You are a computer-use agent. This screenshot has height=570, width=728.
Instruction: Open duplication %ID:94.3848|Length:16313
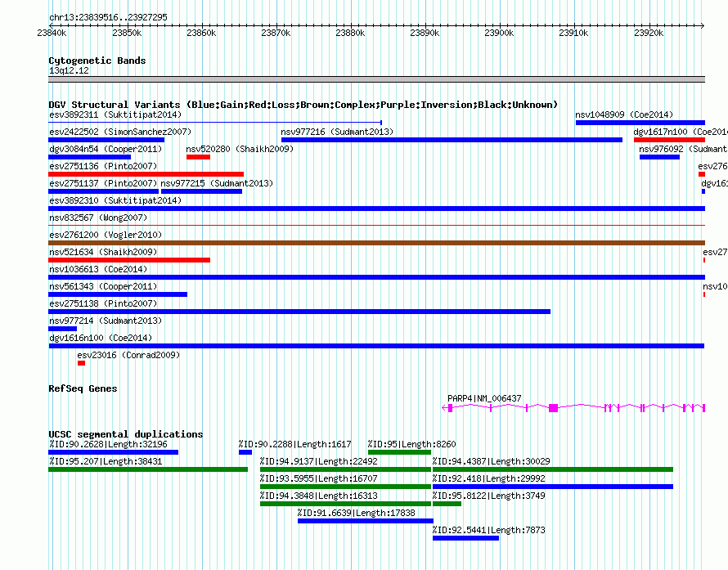318,496
